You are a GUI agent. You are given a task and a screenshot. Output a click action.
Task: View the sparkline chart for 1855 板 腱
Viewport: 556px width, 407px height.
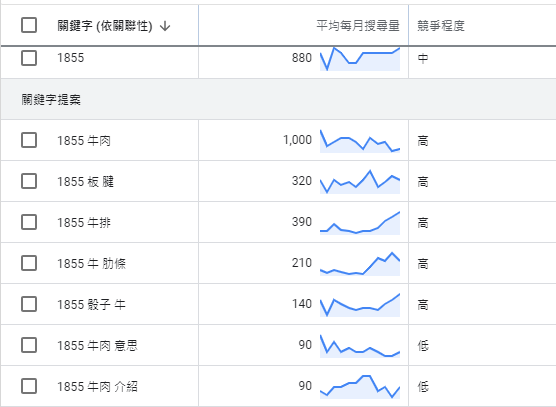coord(360,182)
